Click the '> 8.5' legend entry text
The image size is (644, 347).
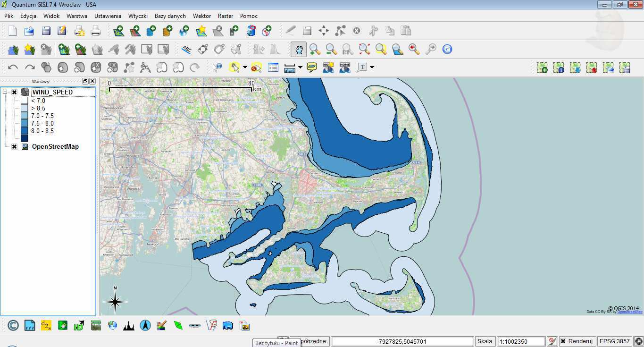tap(38, 108)
